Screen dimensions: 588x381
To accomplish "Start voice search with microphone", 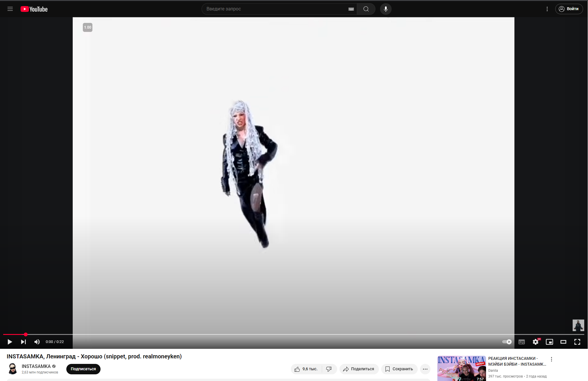I will [x=386, y=9].
